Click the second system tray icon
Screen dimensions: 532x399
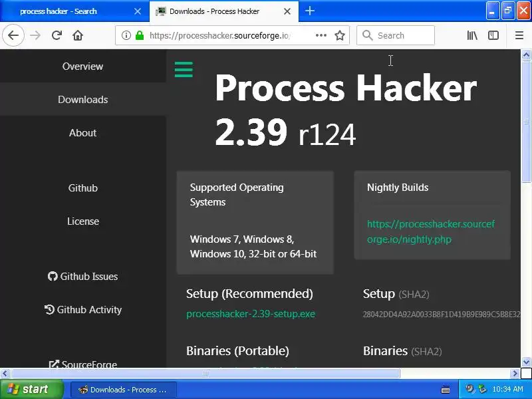coord(481,389)
